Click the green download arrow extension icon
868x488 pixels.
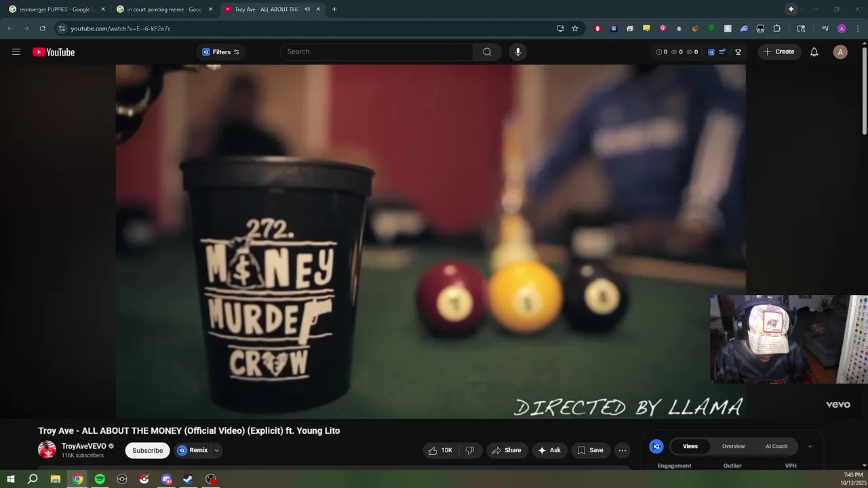pos(711,28)
